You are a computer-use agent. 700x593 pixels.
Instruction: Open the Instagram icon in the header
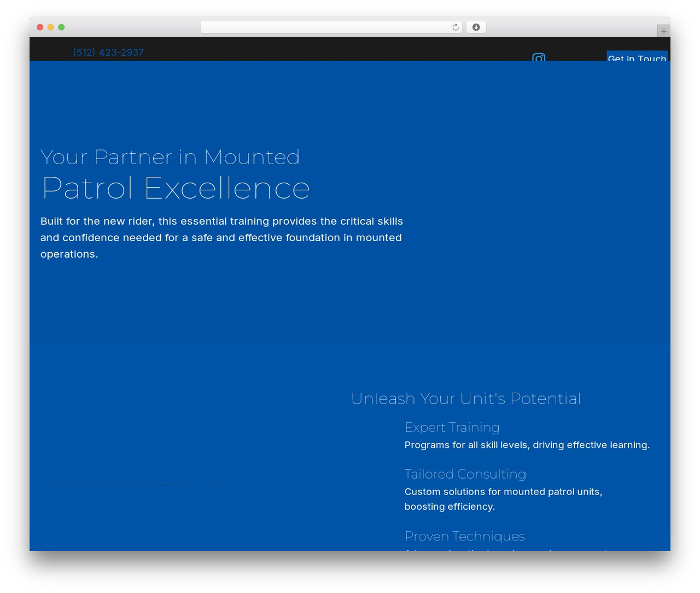(539, 57)
